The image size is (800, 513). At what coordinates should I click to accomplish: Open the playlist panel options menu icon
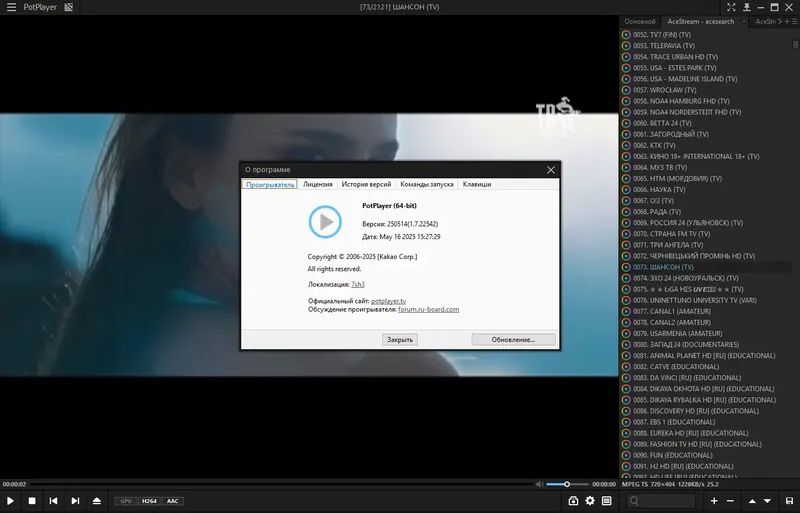795,21
